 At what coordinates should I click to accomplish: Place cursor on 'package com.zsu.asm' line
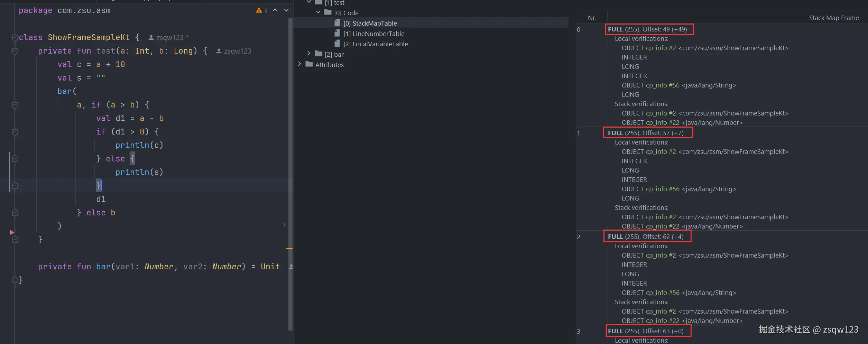65,11
